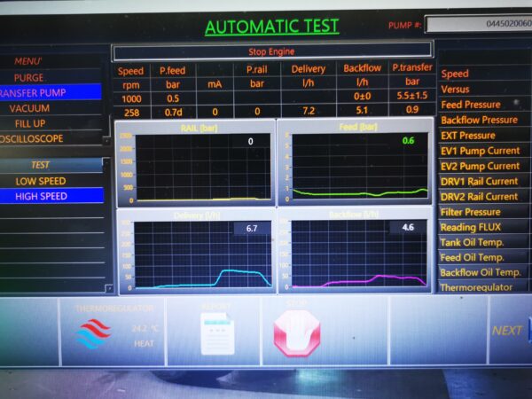The image size is (532, 399).
Task: Select the LOW SPEED test
Action: tap(40, 181)
